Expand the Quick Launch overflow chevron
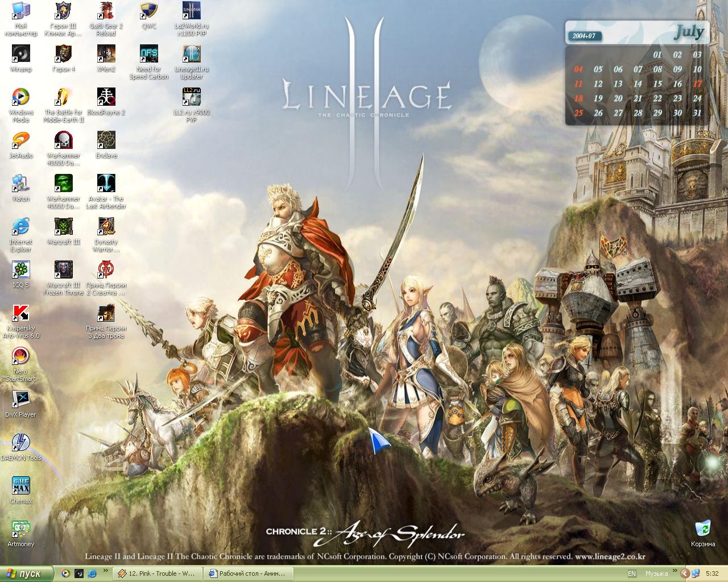The height and width of the screenshot is (582, 728). click(106, 570)
